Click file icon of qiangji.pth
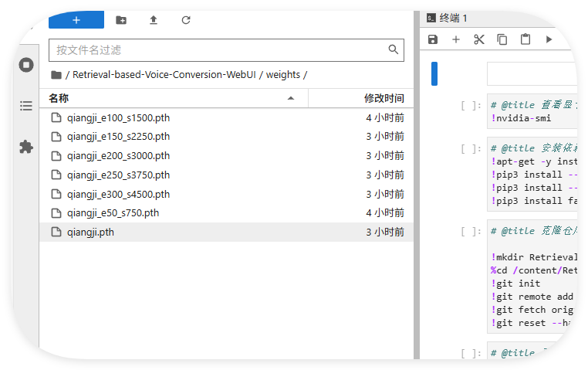The height and width of the screenshot is (370, 588). (x=56, y=233)
